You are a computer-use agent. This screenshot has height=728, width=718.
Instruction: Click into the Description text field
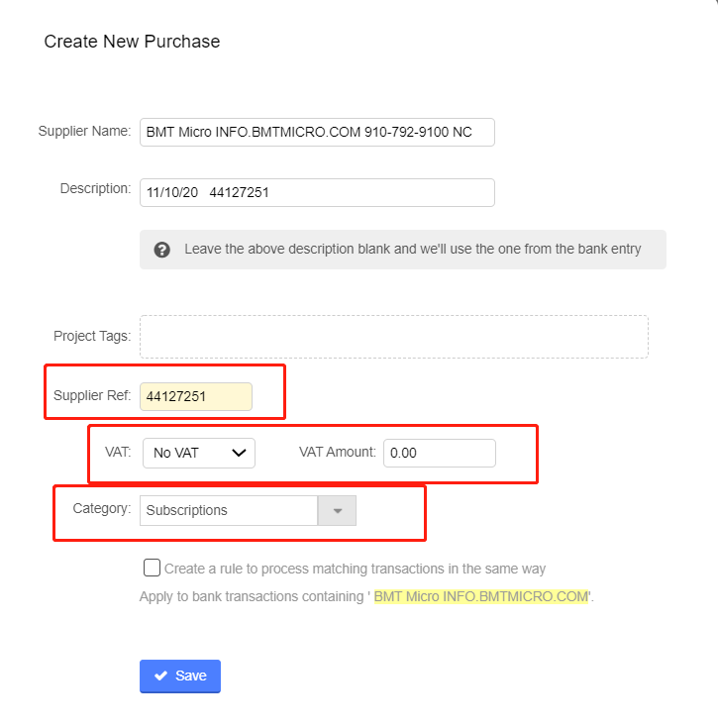tap(317, 193)
